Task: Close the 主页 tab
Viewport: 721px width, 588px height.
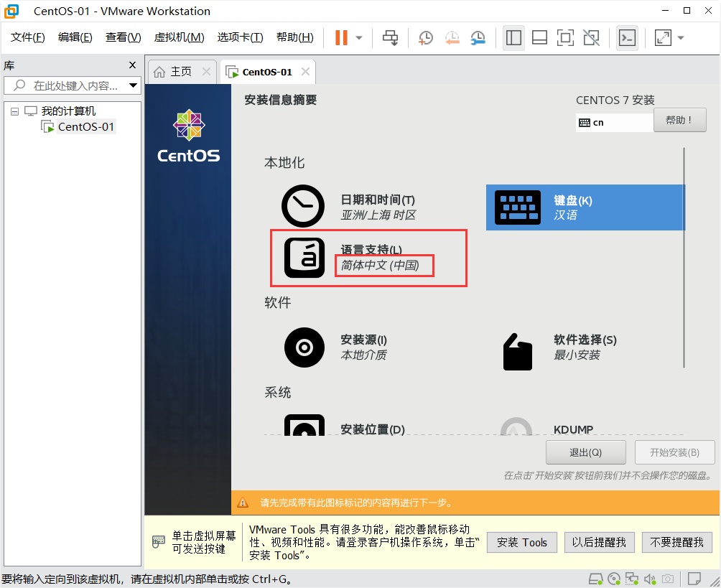Action: click(x=206, y=72)
